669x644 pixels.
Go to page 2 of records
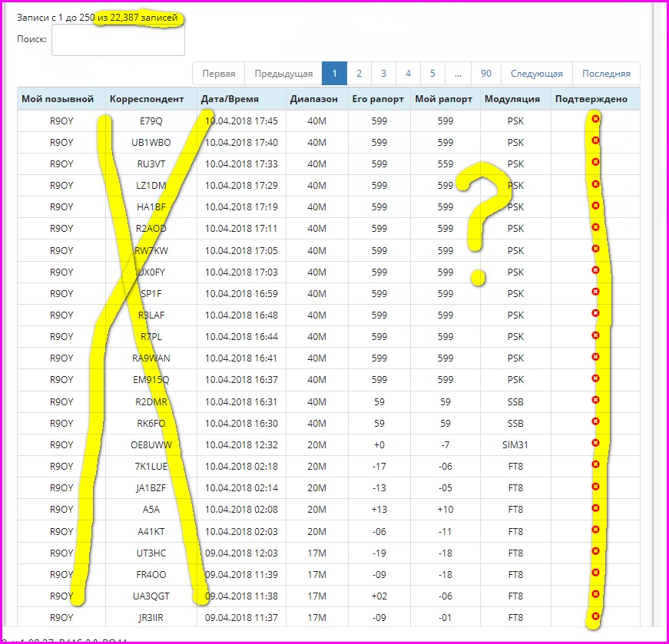pyautogui.click(x=359, y=74)
